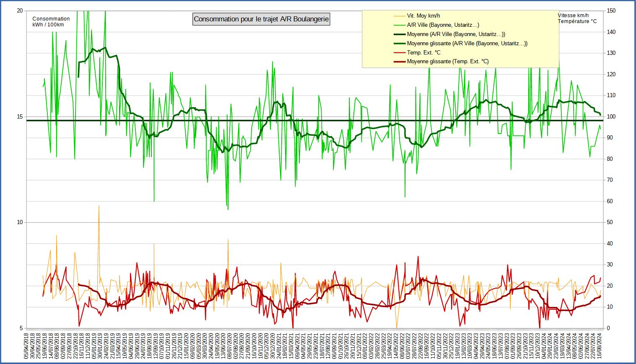Image resolution: width=636 pixels, height=364 pixels.
Task: Click right axis value 150
Action: 611,11
